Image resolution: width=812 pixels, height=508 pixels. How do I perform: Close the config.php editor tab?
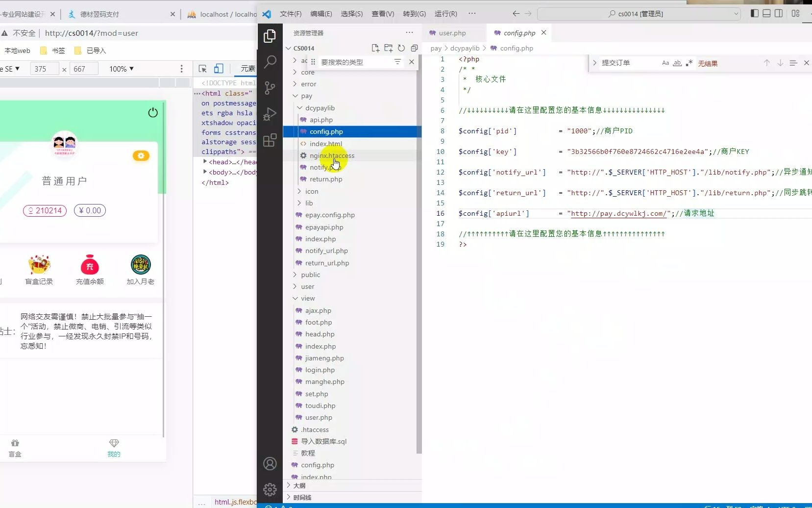[543, 32]
